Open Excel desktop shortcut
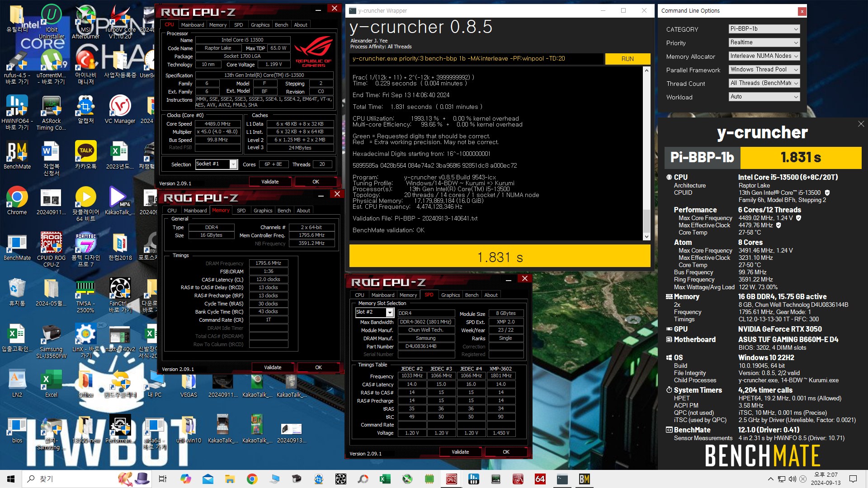 [x=51, y=383]
